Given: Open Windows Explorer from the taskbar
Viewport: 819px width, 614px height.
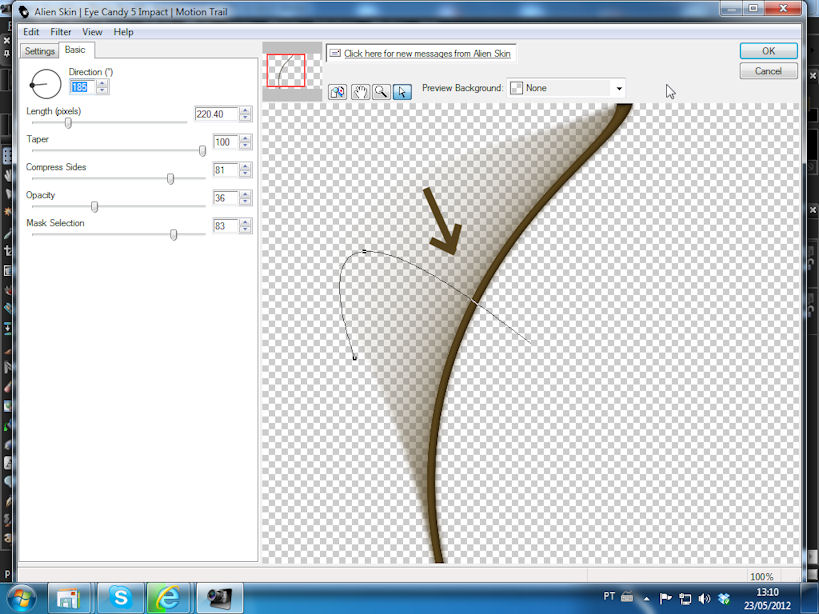Looking at the screenshot, I should pos(69,598).
